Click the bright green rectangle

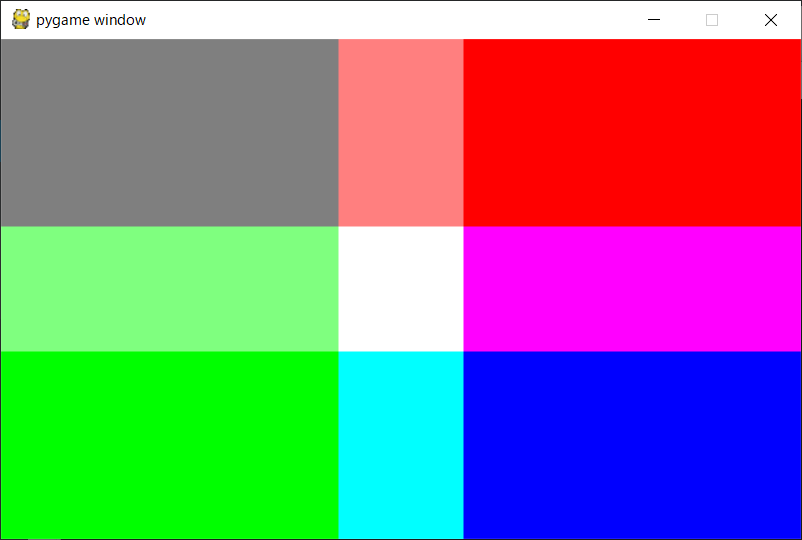point(169,445)
